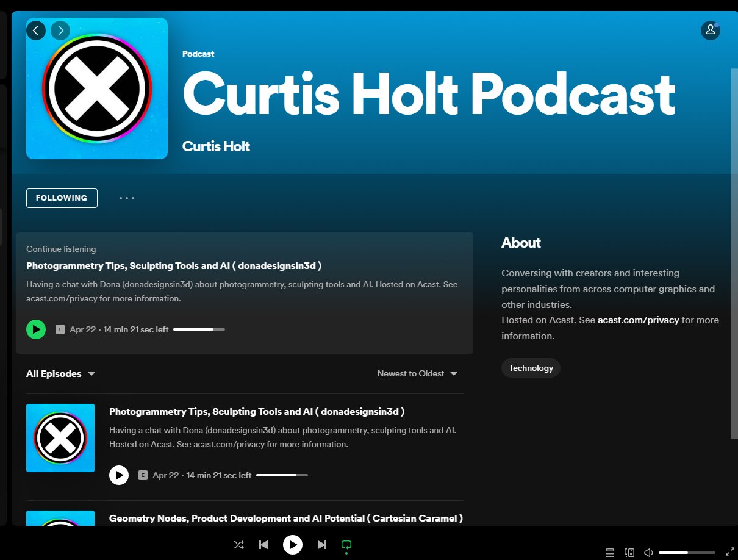Open the Newest to Oldest sort dropdown
738x560 pixels.
[x=417, y=373]
